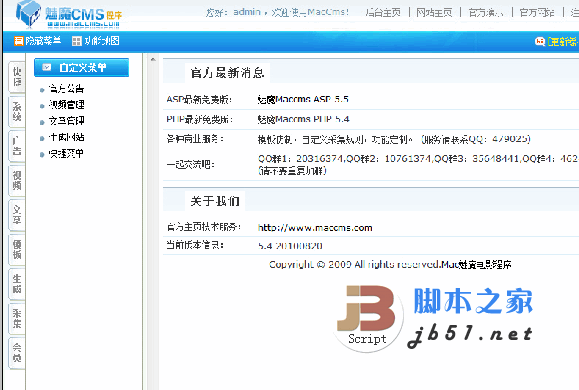Click the 功能地图 grid icon

[x=76, y=41]
